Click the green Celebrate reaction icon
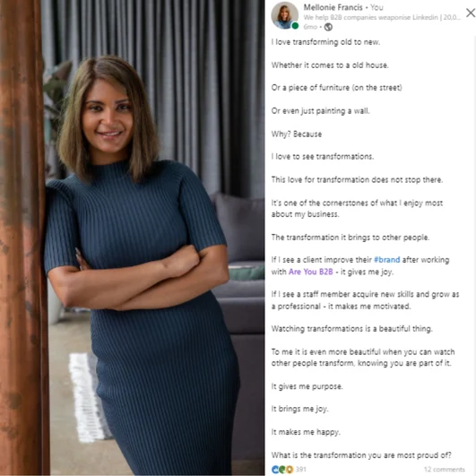 pyautogui.click(x=282, y=470)
